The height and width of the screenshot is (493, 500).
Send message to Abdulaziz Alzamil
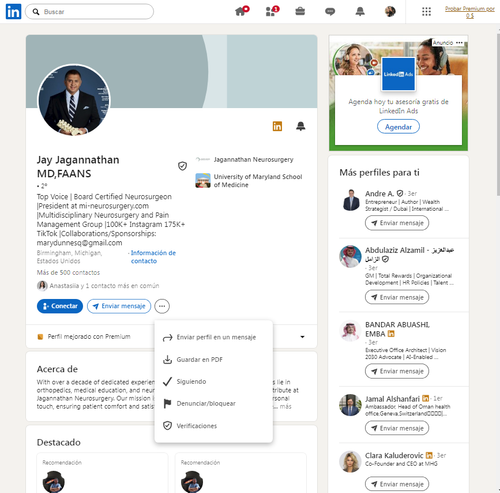(397, 297)
